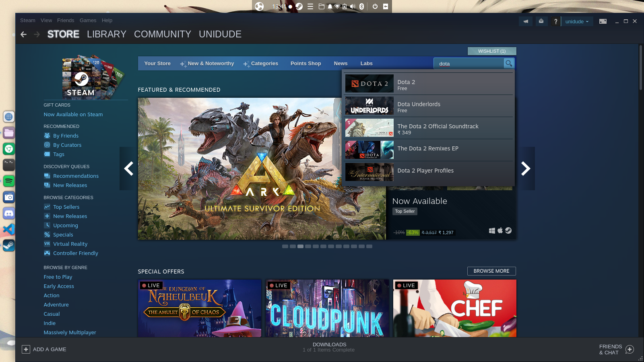This screenshot has width=644, height=362.
Task: Expand the unidude account dropdown
Action: tap(577, 21)
